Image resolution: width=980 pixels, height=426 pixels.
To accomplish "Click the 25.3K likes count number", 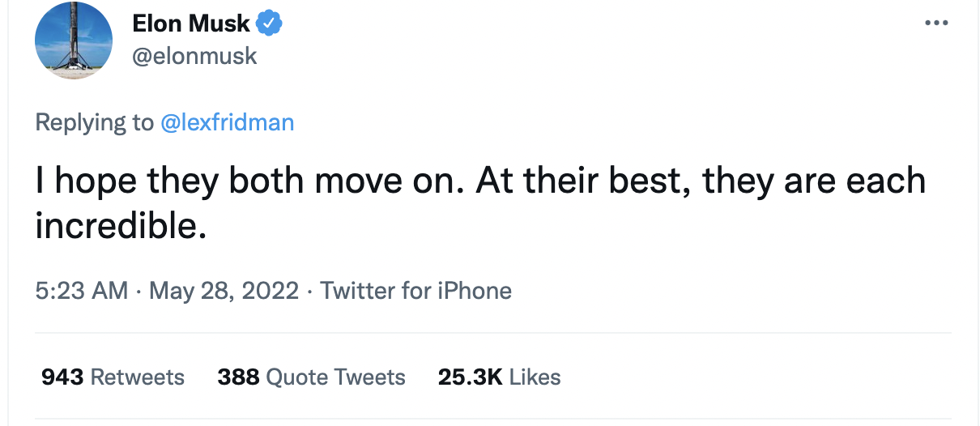I will [471, 377].
